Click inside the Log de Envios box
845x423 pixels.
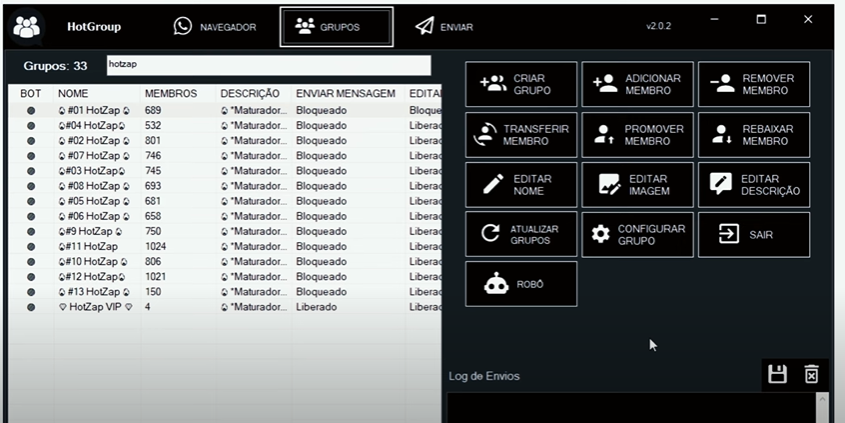click(x=631, y=408)
